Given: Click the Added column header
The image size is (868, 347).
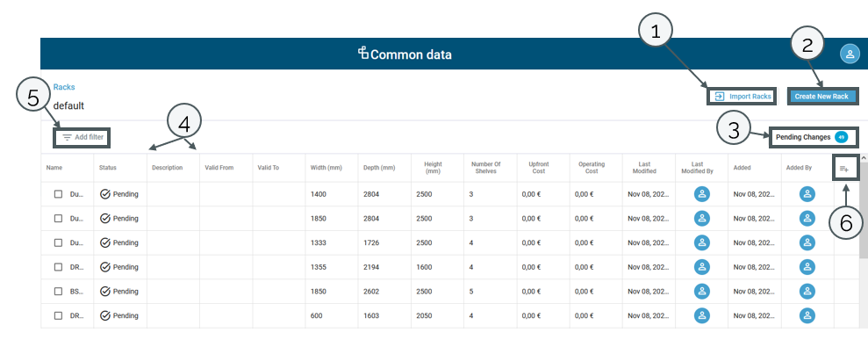Looking at the screenshot, I should click(742, 168).
